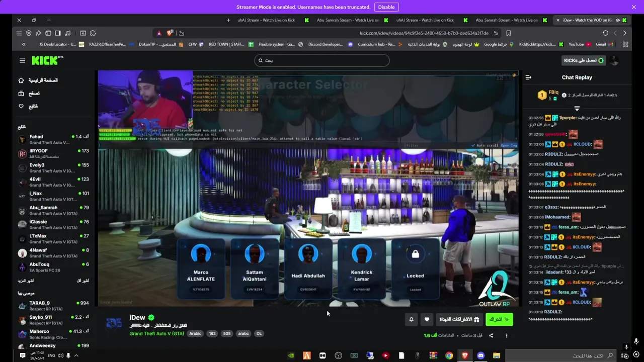Screen dimensions: 644x362
Task: Open the Following heart sidebar item
Action: tap(28, 106)
